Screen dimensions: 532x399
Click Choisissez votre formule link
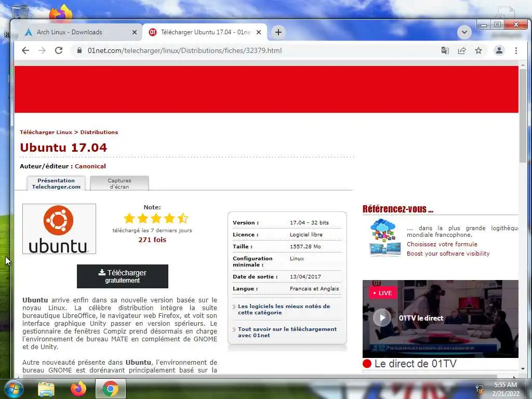click(x=442, y=244)
